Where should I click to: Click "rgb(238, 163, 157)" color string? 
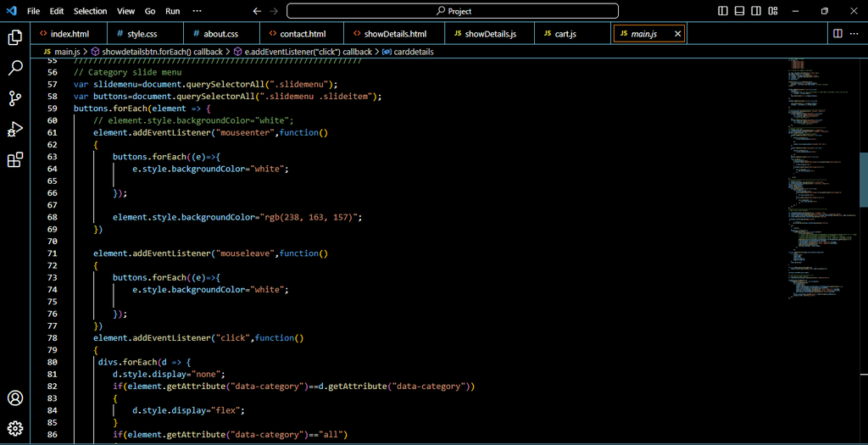[x=308, y=217]
